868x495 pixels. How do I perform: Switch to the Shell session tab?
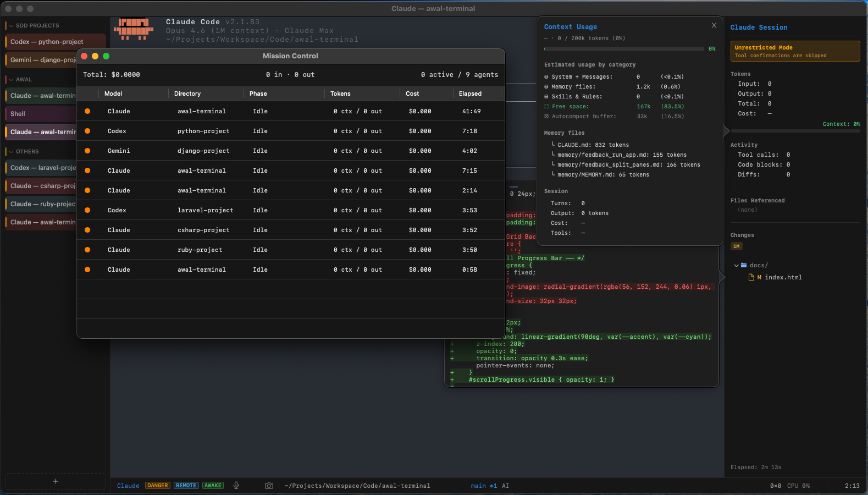point(41,114)
